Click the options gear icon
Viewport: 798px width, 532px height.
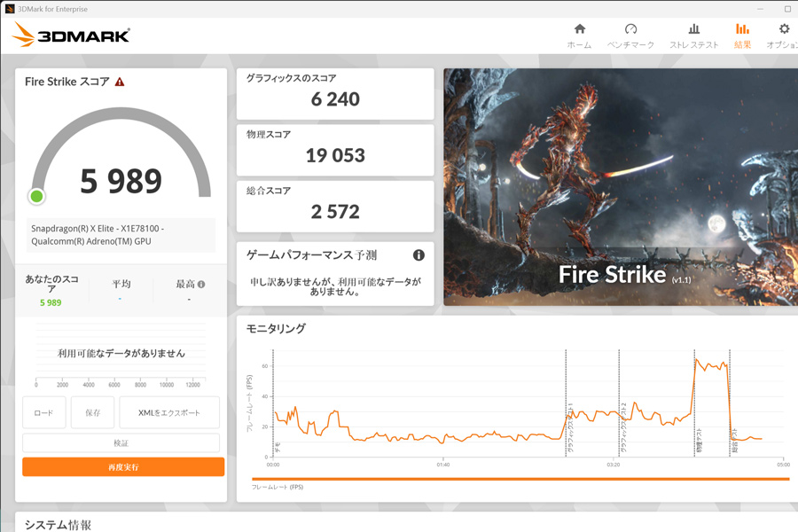pos(785,28)
